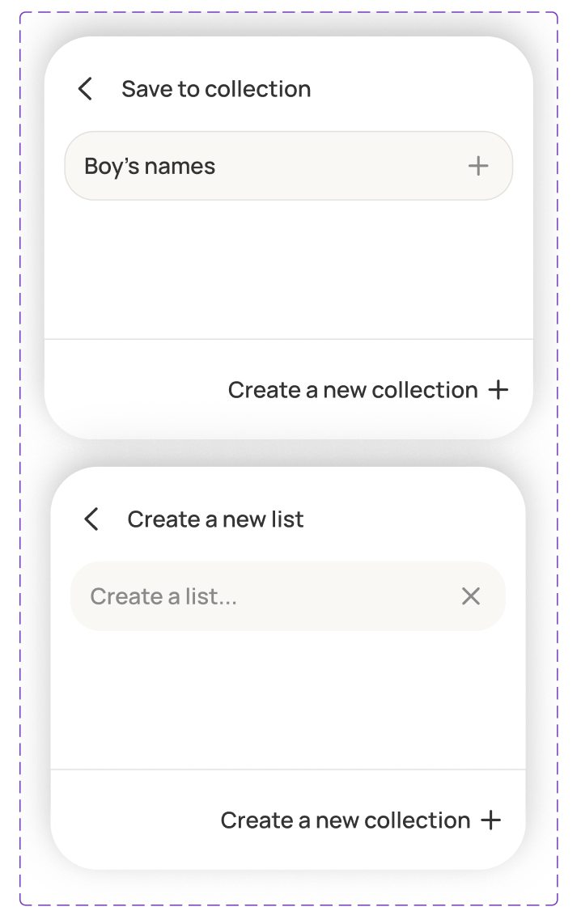Click the Create a new collection text in the Create a new list card
Image resolution: width=581 pixels, height=924 pixels.
(x=346, y=820)
